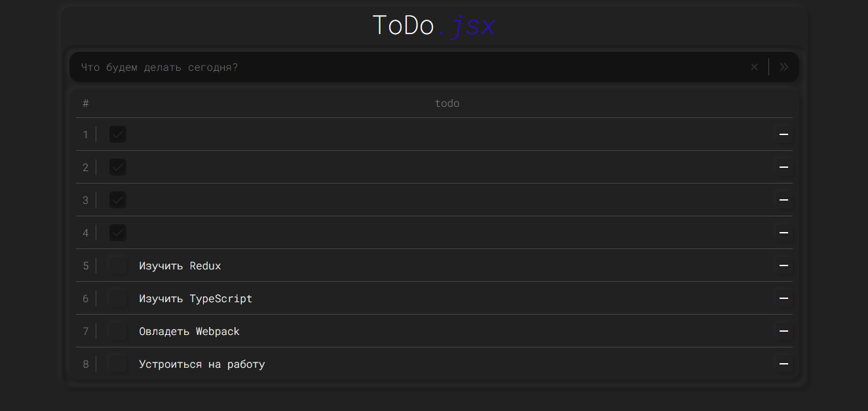
Task: Delete the fourth todo via its minus icon
Action: tap(783, 233)
